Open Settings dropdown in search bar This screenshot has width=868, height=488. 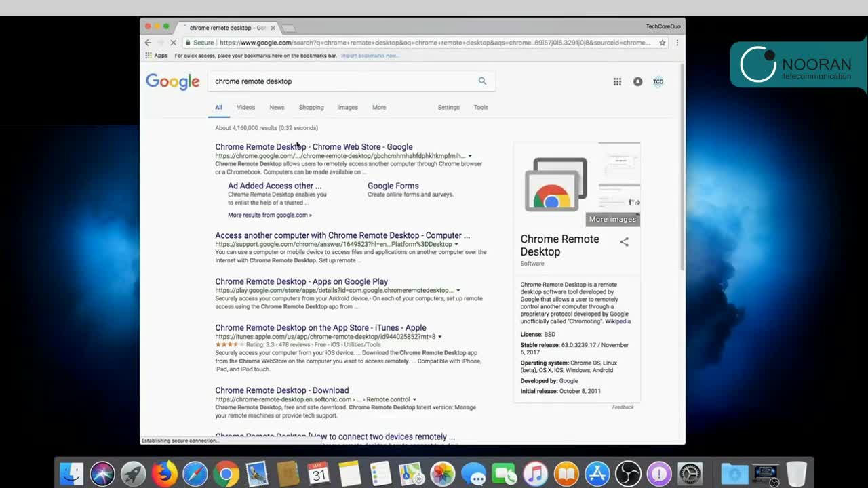click(x=448, y=107)
